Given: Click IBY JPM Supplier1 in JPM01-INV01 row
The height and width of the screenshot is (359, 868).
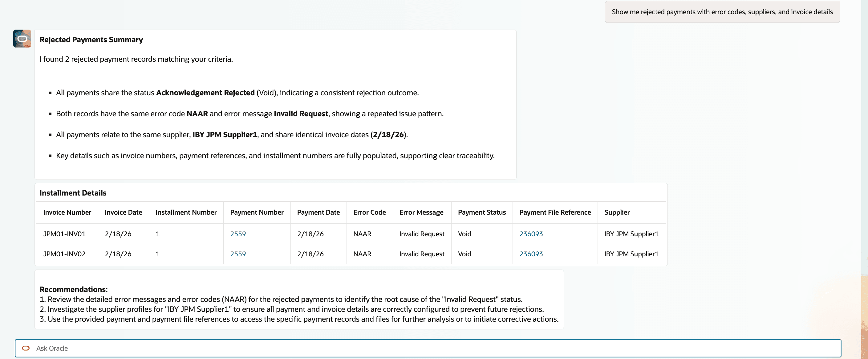Looking at the screenshot, I should pos(631,233).
